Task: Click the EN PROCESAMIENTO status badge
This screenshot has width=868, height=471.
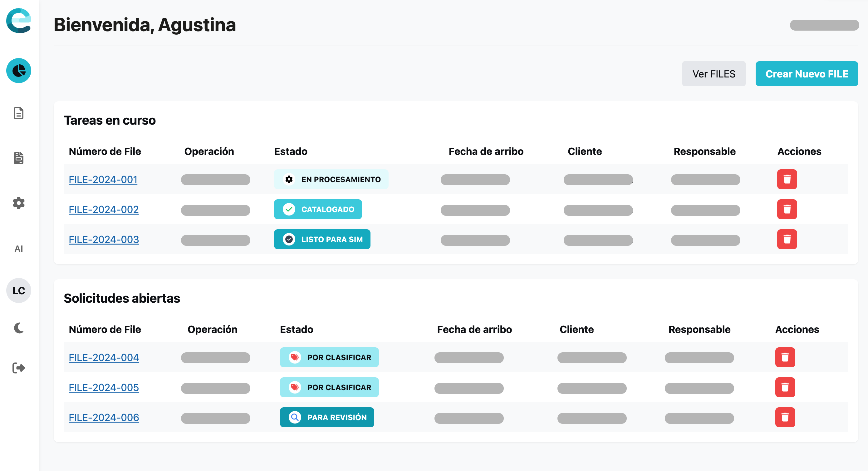Action: click(331, 179)
